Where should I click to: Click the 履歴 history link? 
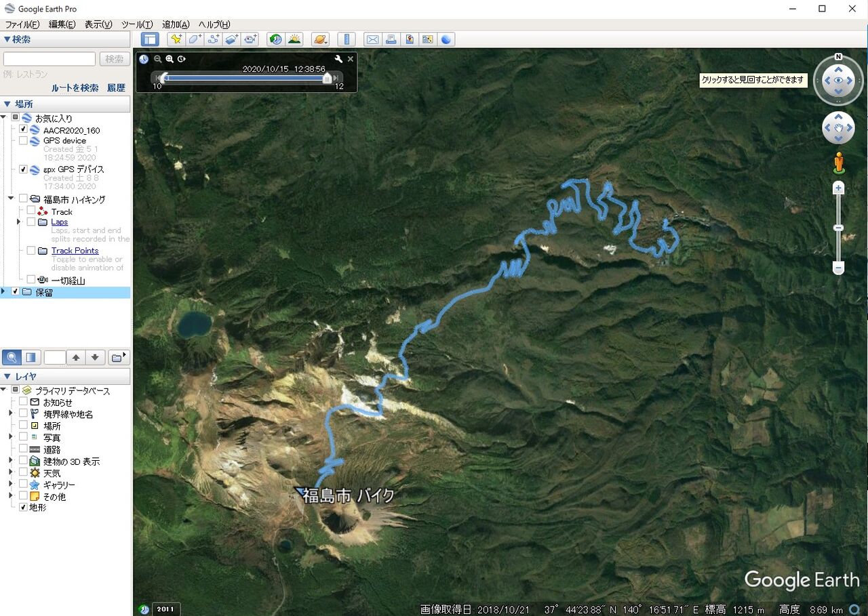click(116, 88)
